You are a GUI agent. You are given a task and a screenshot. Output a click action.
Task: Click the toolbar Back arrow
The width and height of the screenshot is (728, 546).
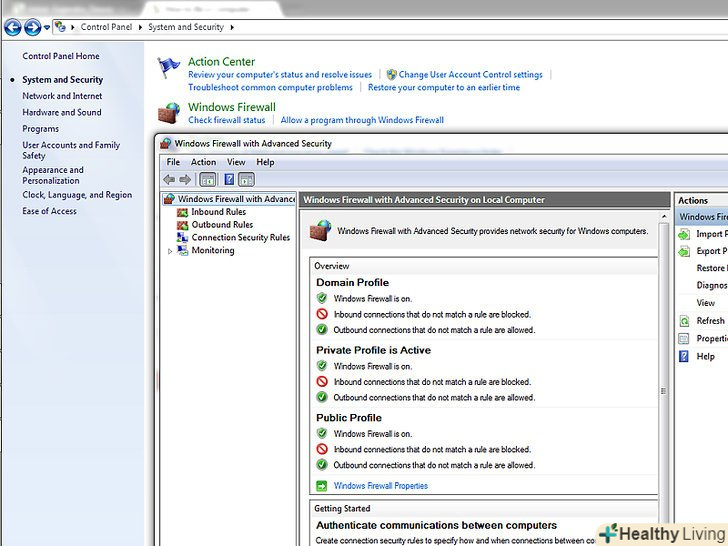click(x=169, y=179)
